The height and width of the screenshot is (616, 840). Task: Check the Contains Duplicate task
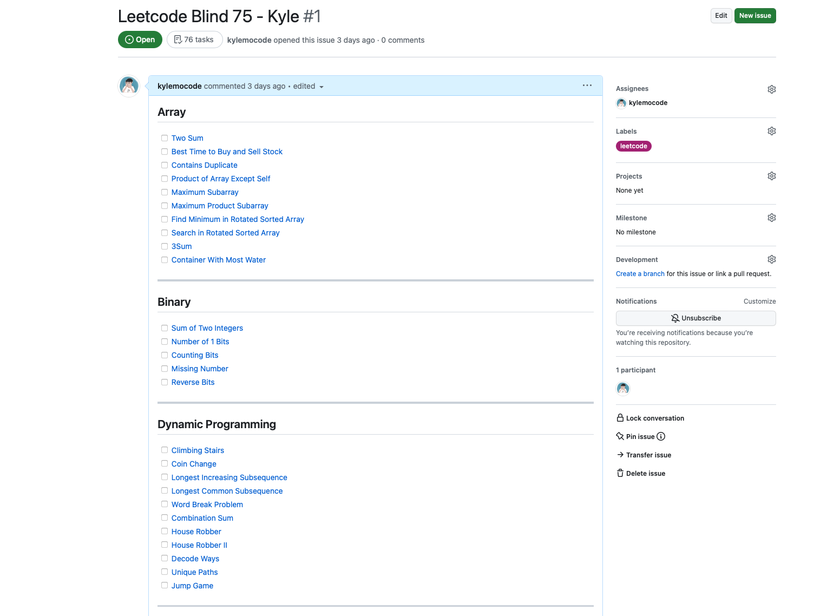pos(165,165)
